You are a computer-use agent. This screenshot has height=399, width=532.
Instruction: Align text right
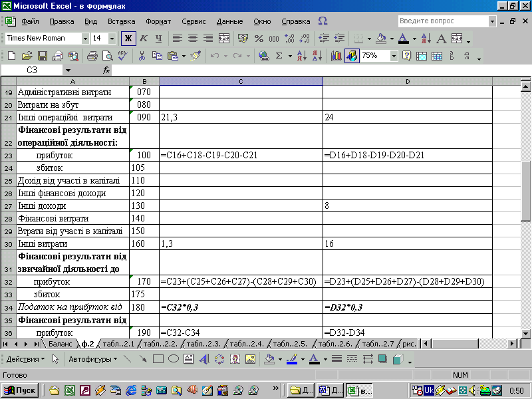point(208,39)
